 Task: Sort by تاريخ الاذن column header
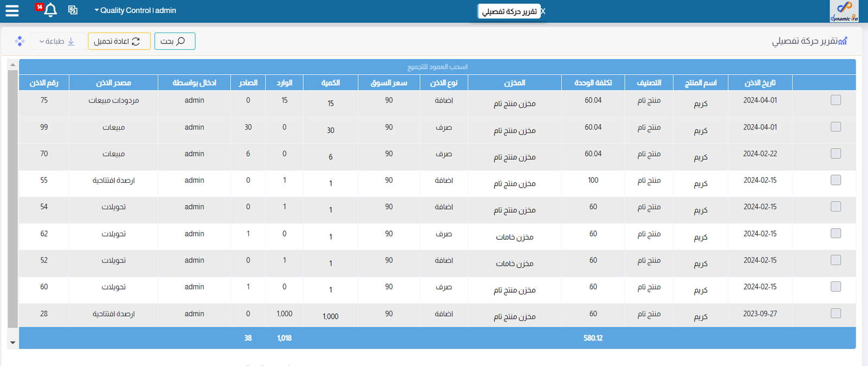tap(759, 83)
